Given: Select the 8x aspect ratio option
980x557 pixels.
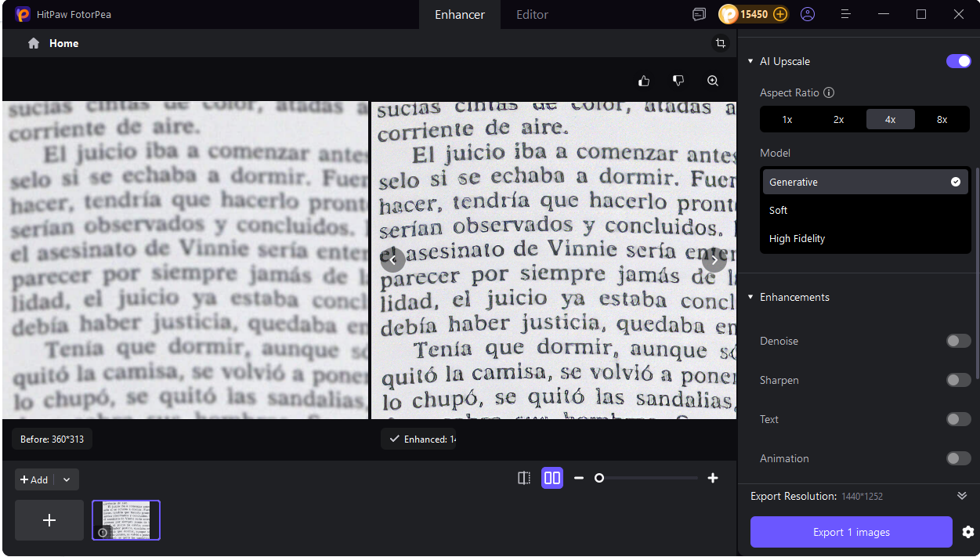Looking at the screenshot, I should [942, 119].
